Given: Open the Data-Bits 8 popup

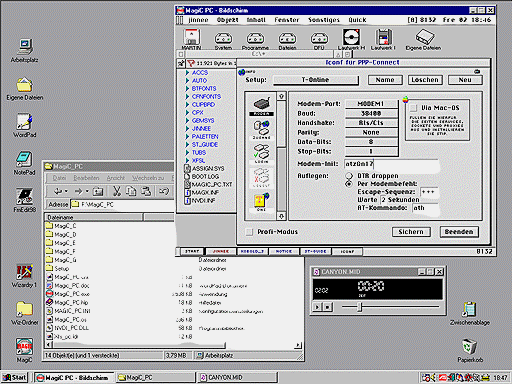Looking at the screenshot, I should 371,142.
